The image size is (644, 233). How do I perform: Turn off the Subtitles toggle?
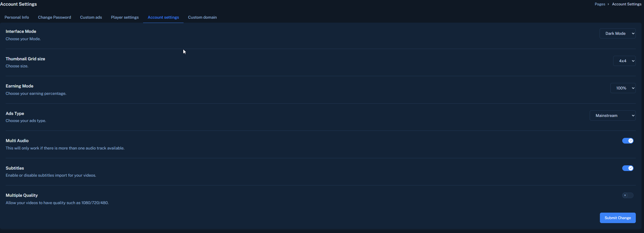point(628,168)
